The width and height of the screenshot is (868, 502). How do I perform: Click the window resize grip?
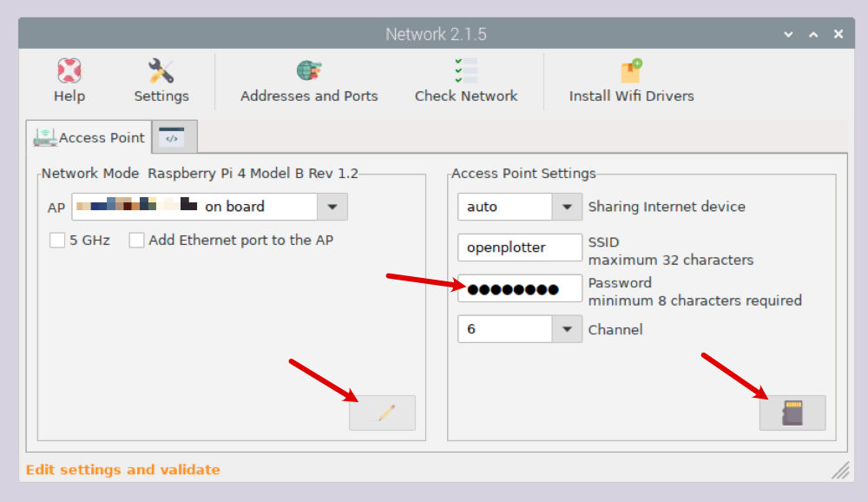tap(840, 471)
